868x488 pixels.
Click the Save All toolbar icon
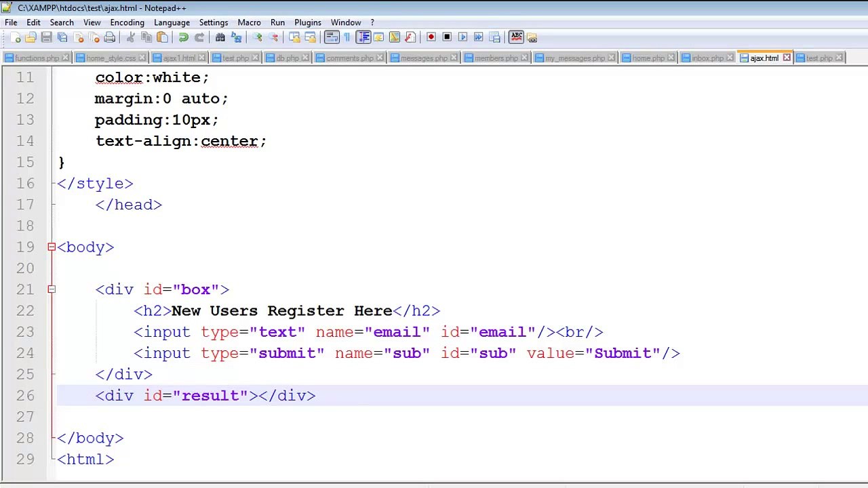pos(62,37)
